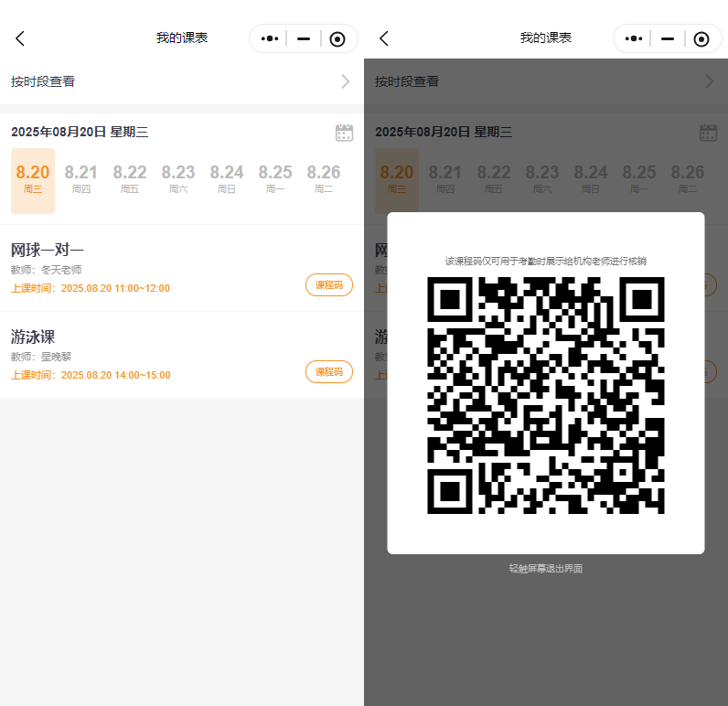Viewport: 728px width, 706px height.
Task: Go back using right screen's back arrow
Action: tap(384, 38)
